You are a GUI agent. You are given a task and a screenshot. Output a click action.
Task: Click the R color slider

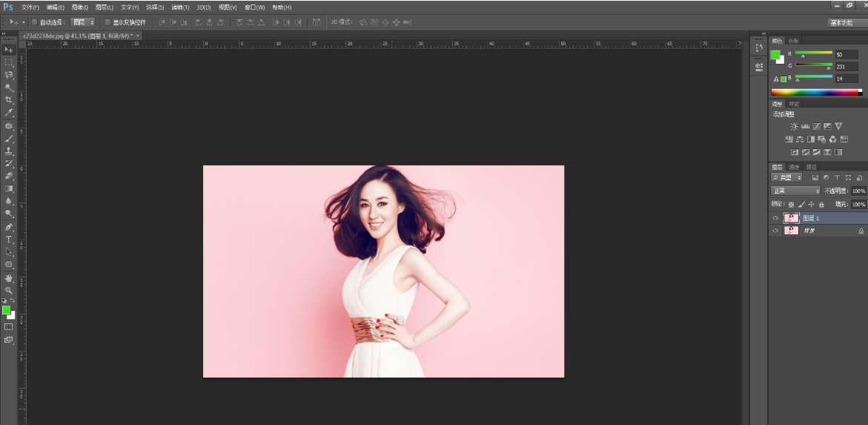(814, 53)
